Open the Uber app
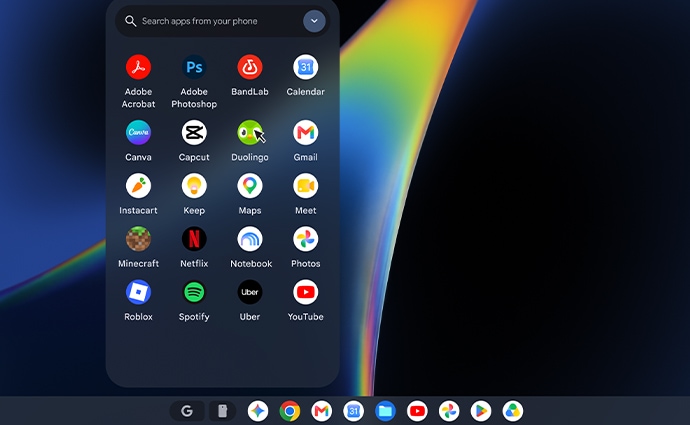Screen dimensions: 690x425 coord(250,292)
